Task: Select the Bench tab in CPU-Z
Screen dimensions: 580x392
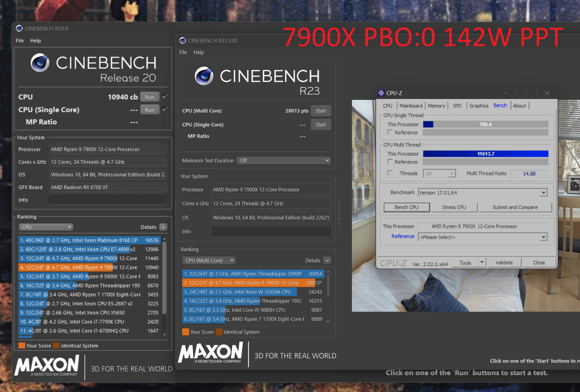Action: tap(500, 105)
